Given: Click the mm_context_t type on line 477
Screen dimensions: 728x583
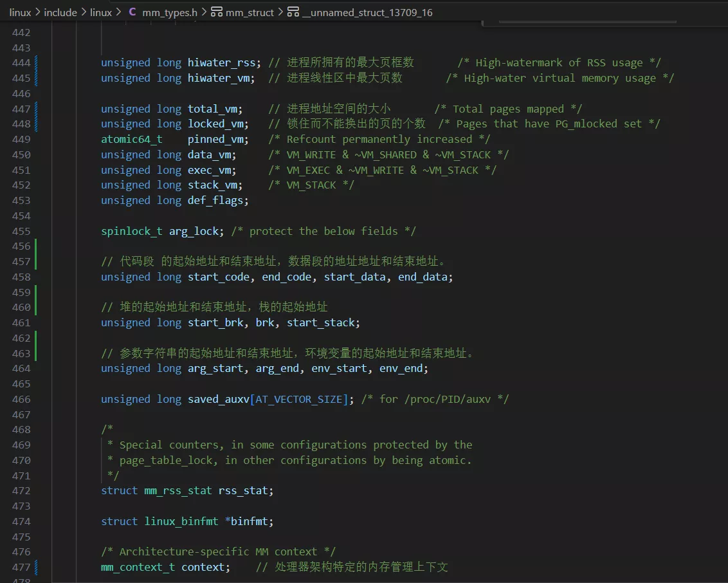Looking at the screenshot, I should 138,567.
